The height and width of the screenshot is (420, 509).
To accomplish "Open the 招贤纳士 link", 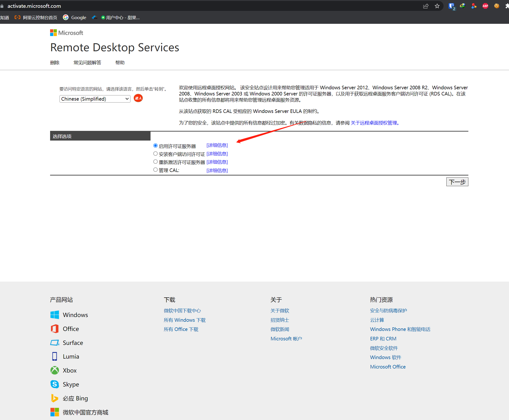I will click(280, 320).
